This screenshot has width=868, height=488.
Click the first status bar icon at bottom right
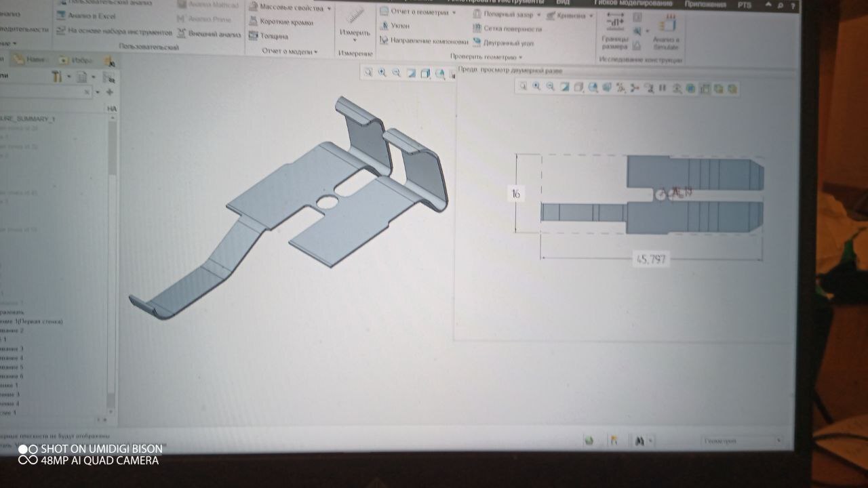(x=589, y=441)
